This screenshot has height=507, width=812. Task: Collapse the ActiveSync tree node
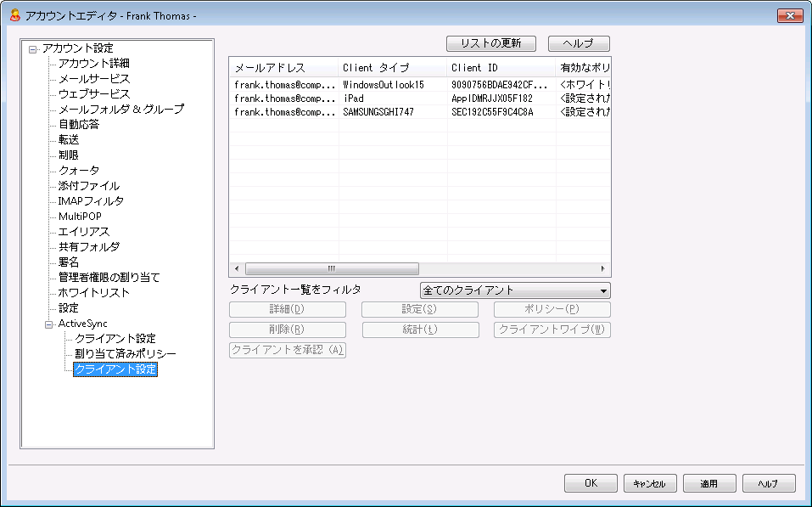click(48, 324)
